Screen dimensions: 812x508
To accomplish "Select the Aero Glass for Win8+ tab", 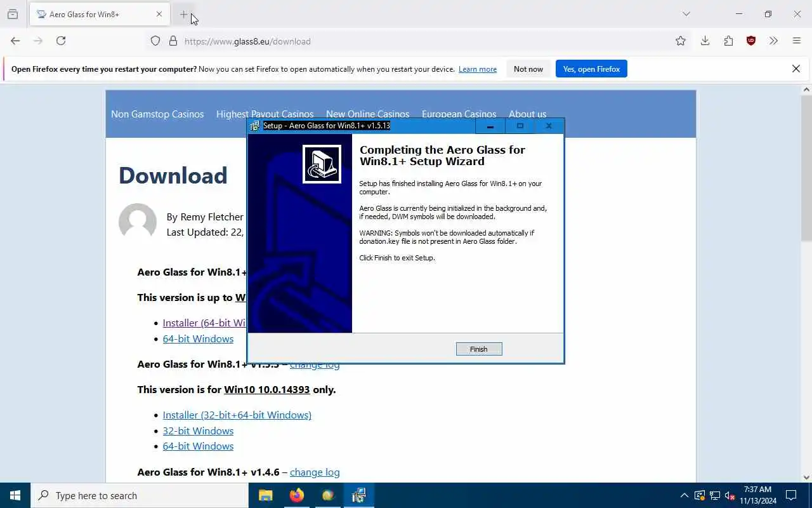I will click(100, 14).
